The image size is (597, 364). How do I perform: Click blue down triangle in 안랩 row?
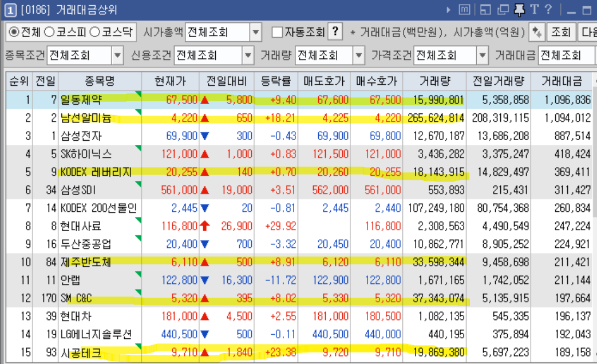[x=204, y=280]
